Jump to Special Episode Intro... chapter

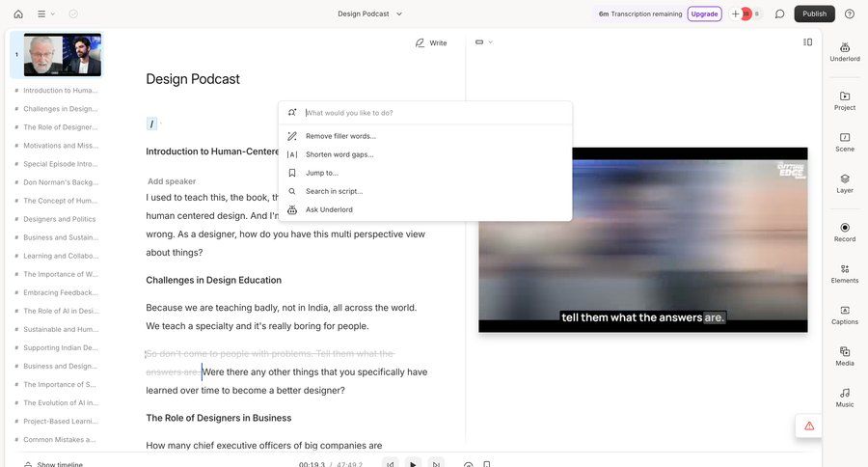coord(61,164)
